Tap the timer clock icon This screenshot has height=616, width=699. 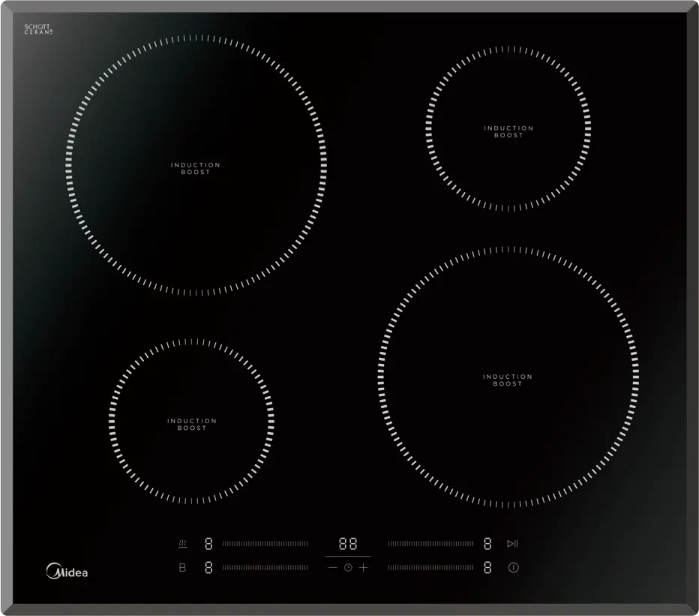(348, 568)
